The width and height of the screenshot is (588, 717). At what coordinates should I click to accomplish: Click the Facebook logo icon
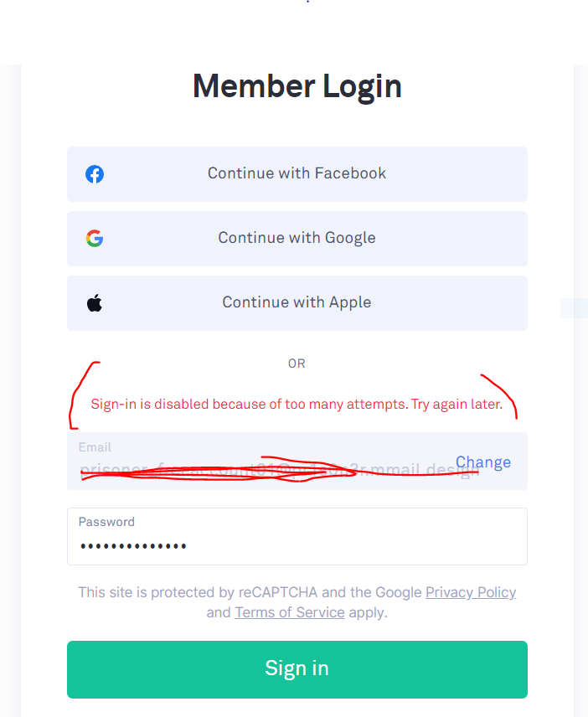95,174
